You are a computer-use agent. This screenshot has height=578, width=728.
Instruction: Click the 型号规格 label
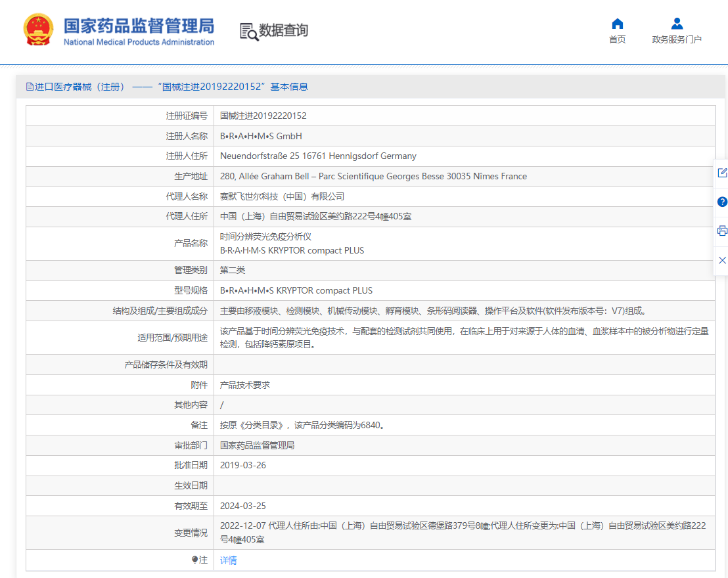[191, 290]
